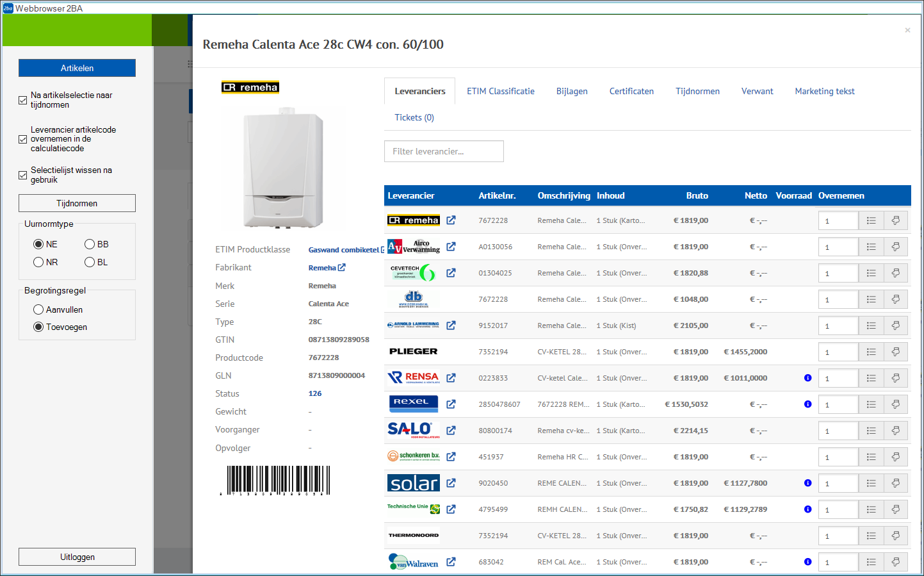The image size is (924, 576).
Task: Open the external link icon next to Rensa
Action: (451, 378)
